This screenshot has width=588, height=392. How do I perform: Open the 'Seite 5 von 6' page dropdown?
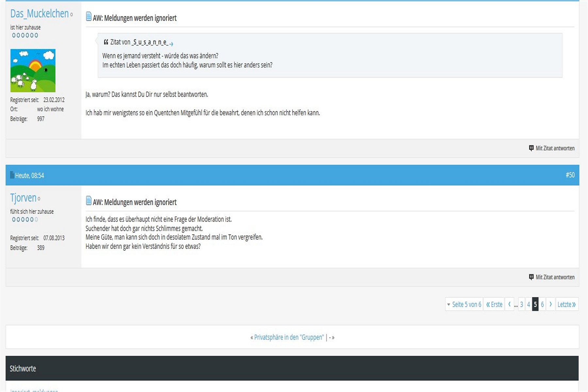[464, 304]
